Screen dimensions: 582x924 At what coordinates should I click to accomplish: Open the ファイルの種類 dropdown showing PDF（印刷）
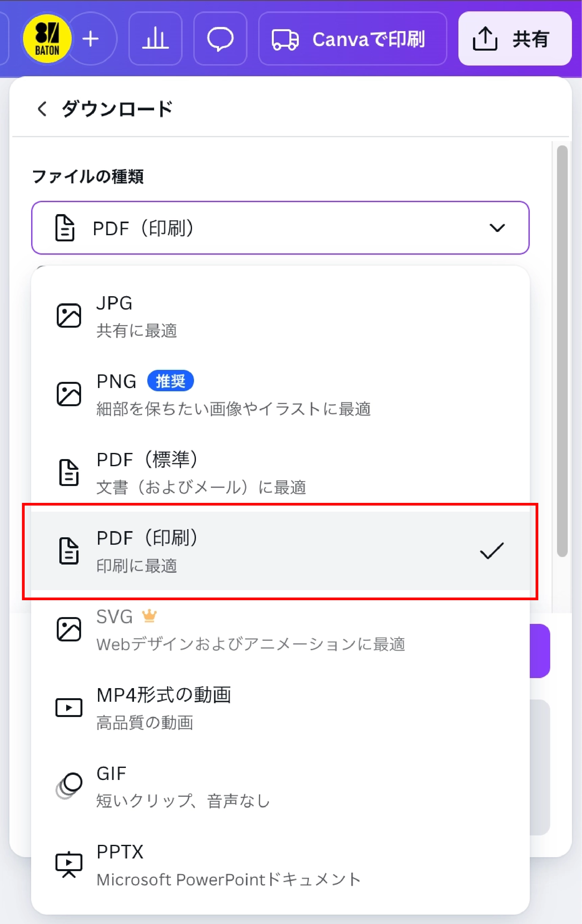click(280, 228)
